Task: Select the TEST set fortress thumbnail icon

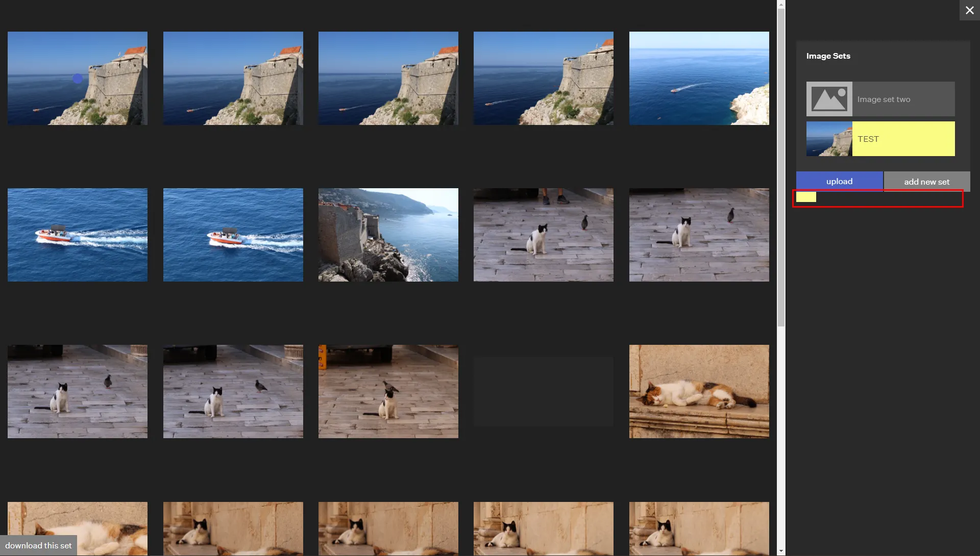Action: 829,139
